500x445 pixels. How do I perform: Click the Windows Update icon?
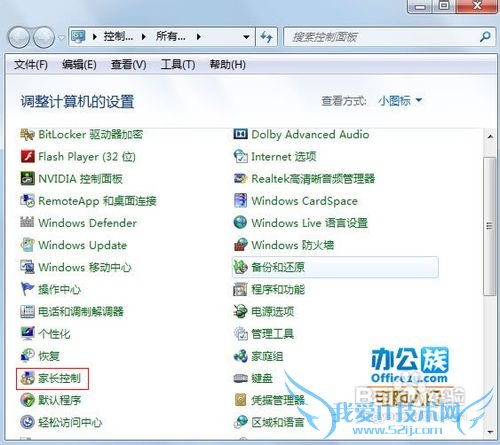click(27, 245)
